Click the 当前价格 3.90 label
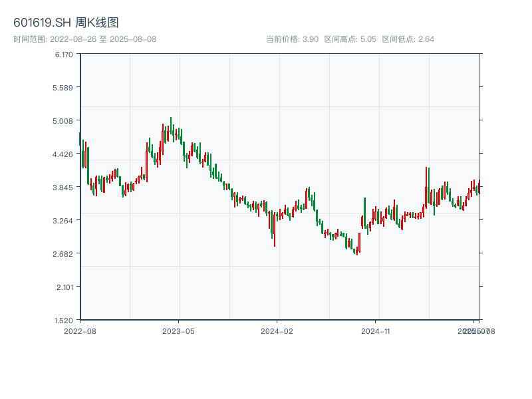The image size is (532, 399). click(292, 39)
